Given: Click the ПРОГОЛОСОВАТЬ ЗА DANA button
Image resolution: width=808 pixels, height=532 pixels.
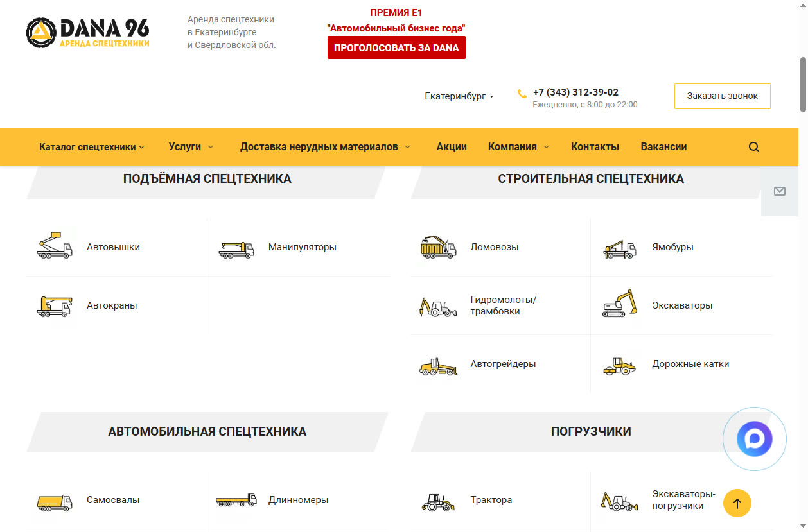Looking at the screenshot, I should [x=396, y=47].
